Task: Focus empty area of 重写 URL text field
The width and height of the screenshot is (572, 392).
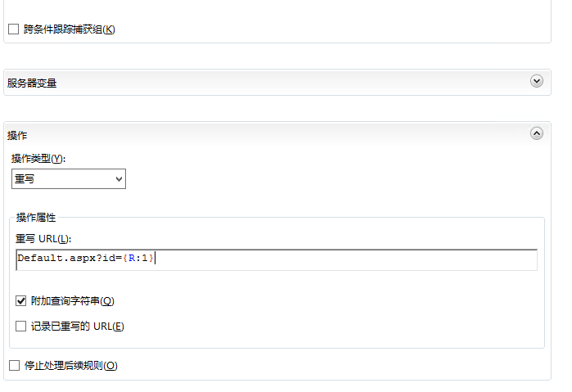Action: click(x=347, y=259)
